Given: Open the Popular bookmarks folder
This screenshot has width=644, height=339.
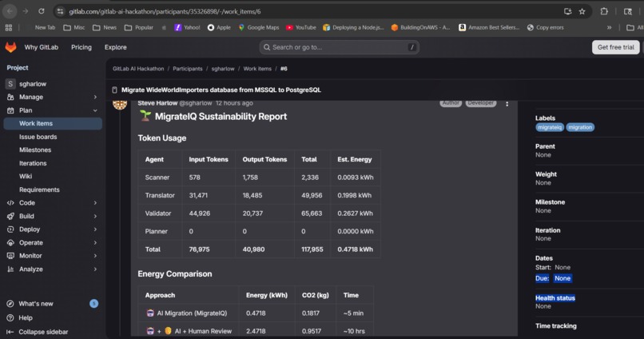Looking at the screenshot, I should (x=139, y=27).
